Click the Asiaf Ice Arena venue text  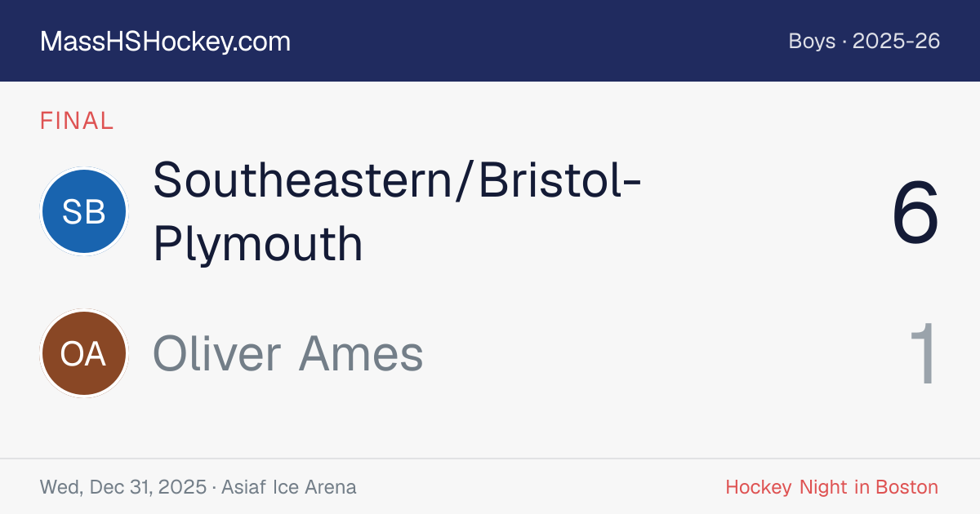coord(287,488)
